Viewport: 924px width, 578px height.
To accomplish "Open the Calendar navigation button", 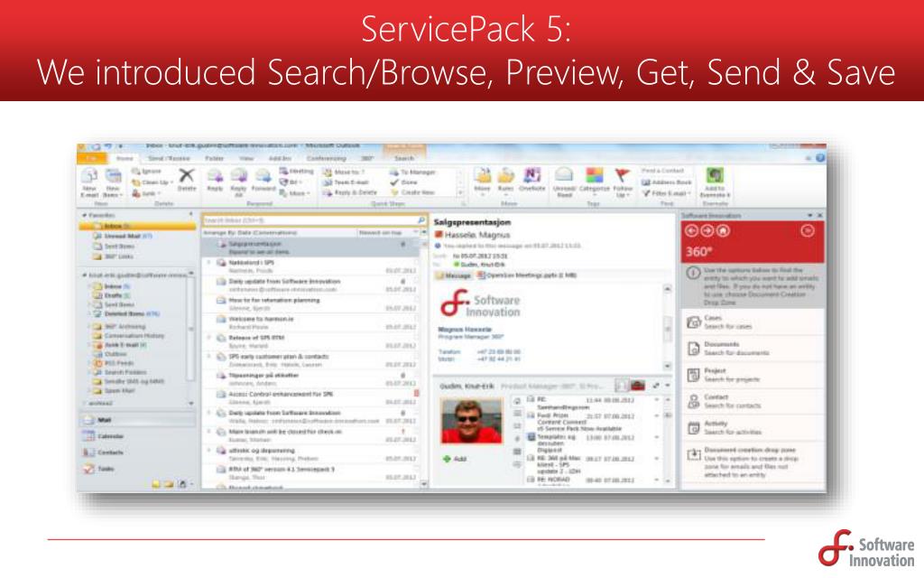I will (137, 436).
